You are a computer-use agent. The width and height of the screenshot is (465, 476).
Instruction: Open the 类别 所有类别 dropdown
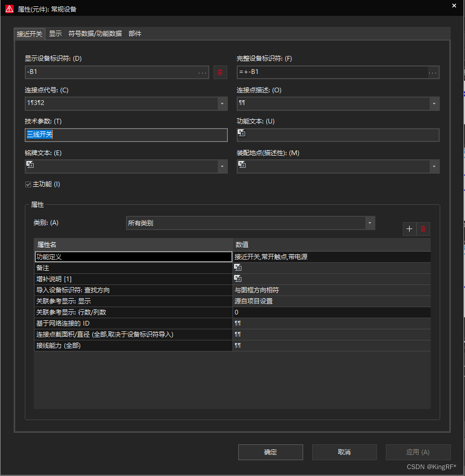click(370, 223)
